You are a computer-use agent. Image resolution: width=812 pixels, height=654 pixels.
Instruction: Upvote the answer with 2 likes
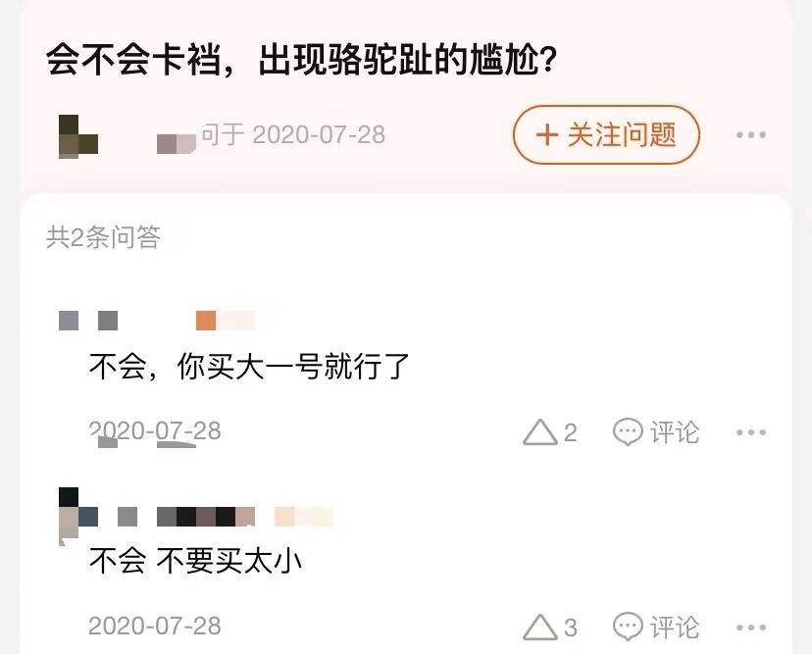tap(540, 431)
